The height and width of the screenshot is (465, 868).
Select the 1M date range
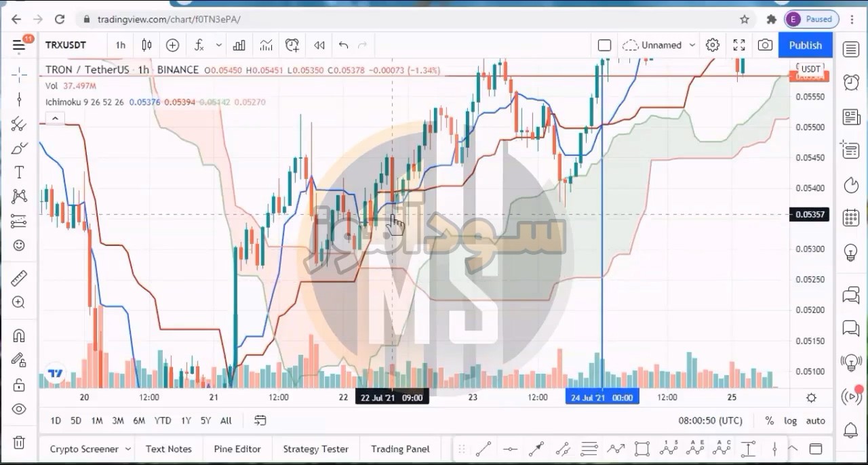tap(97, 421)
